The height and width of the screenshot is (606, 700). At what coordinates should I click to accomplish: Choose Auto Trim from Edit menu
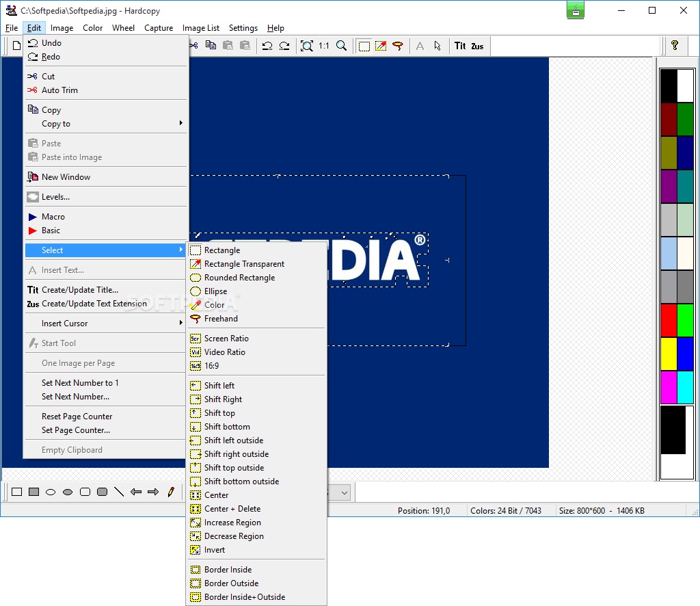(x=105, y=90)
